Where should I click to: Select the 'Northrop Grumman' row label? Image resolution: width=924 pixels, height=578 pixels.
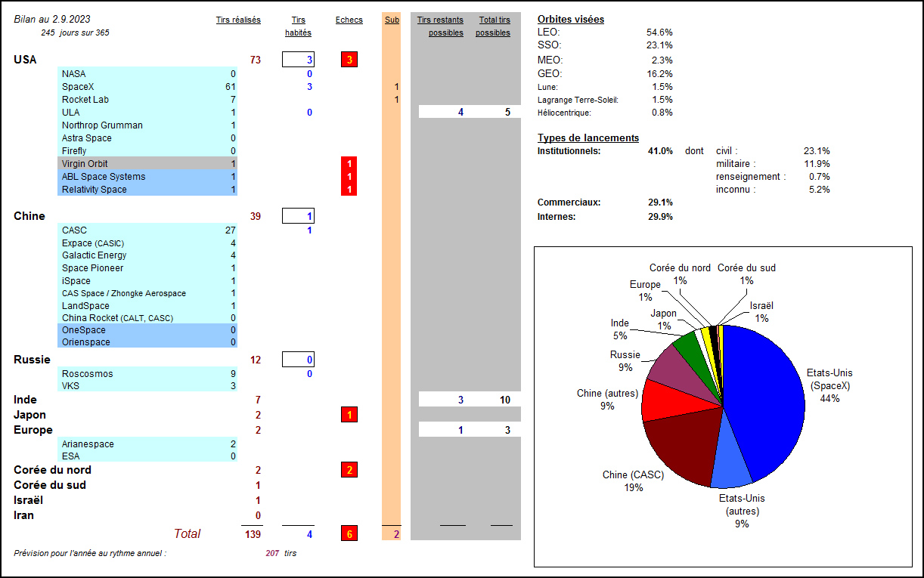coord(102,125)
